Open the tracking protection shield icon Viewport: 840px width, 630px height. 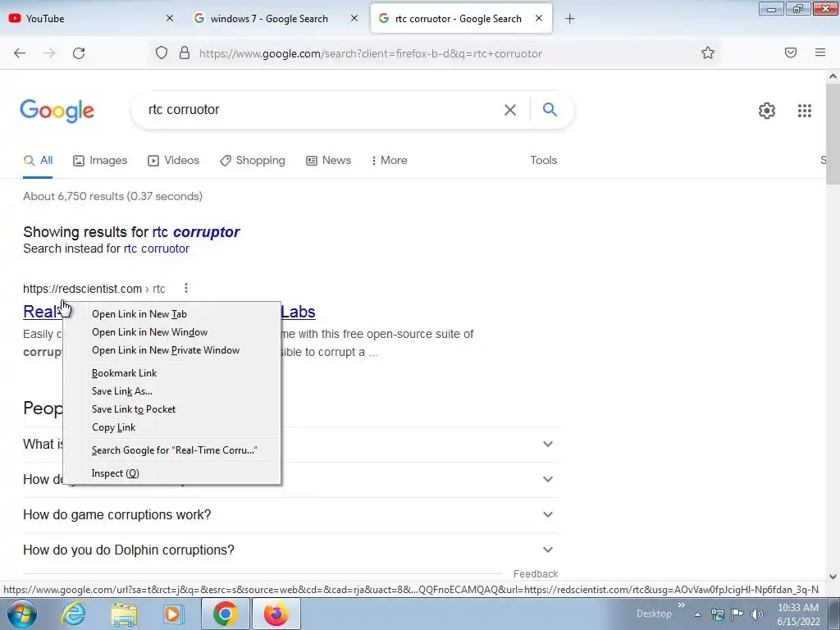point(162,53)
